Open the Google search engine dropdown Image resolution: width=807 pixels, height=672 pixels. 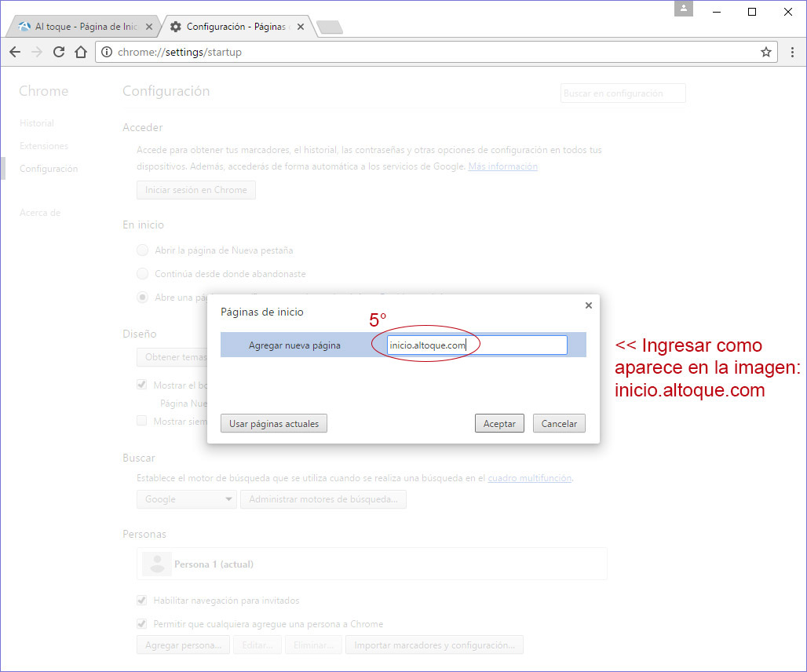tap(186, 499)
